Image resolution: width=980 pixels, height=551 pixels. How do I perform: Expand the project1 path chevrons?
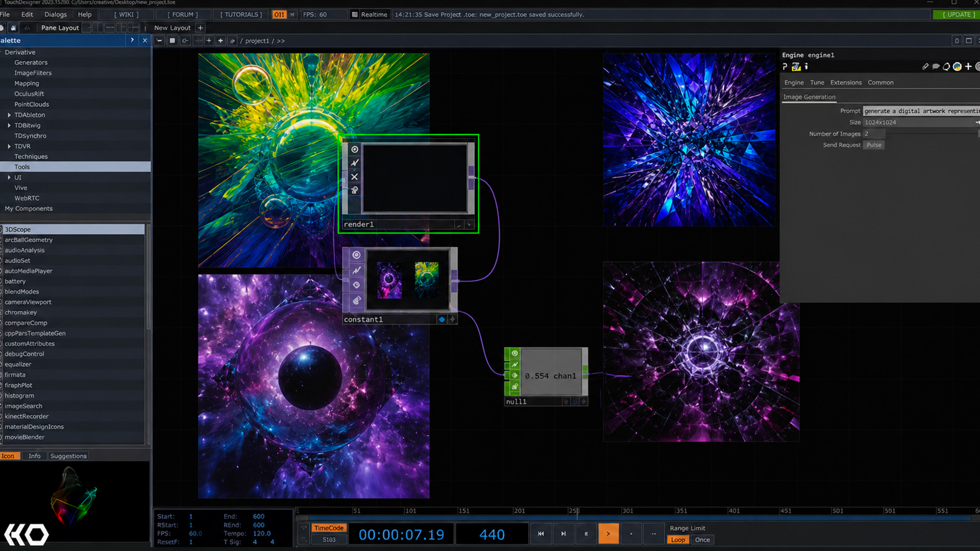coord(281,41)
